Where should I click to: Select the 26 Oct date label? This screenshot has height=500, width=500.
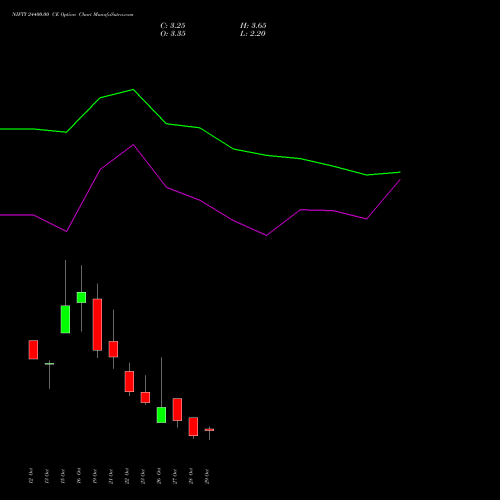pyautogui.click(x=159, y=476)
